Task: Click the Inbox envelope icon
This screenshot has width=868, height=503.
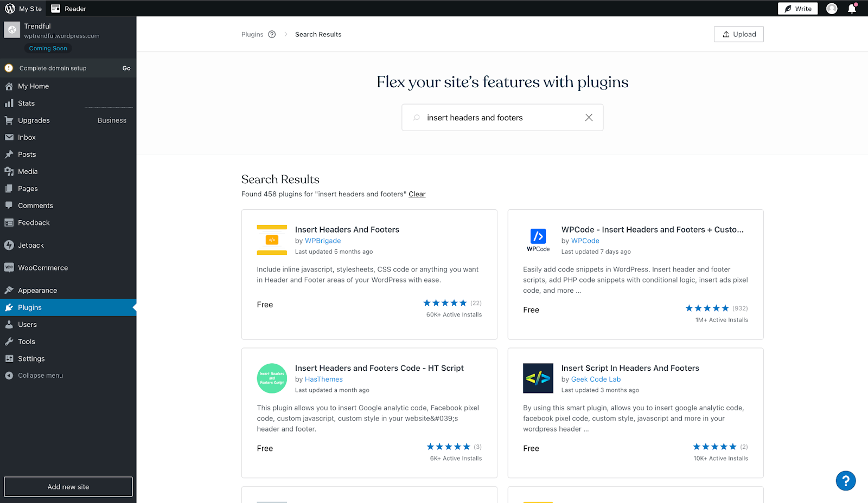Action: click(x=9, y=137)
